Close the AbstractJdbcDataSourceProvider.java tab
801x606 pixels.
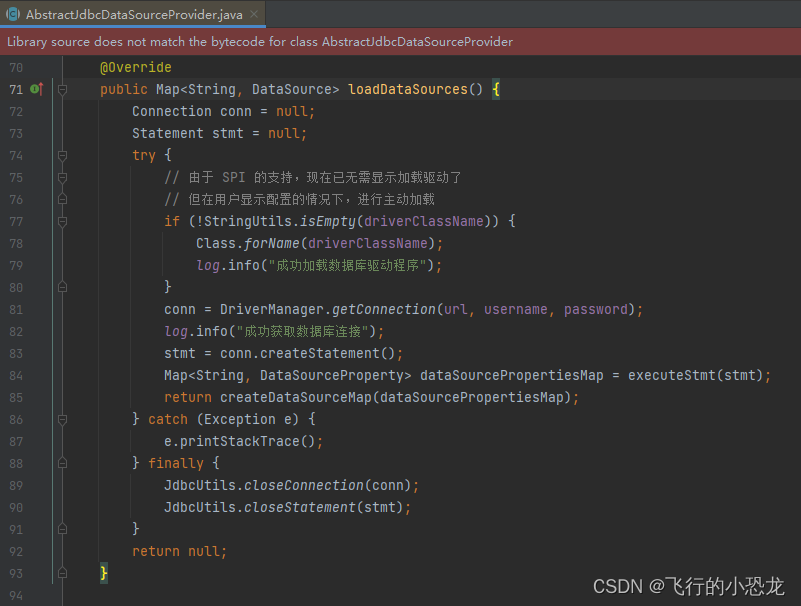point(255,14)
